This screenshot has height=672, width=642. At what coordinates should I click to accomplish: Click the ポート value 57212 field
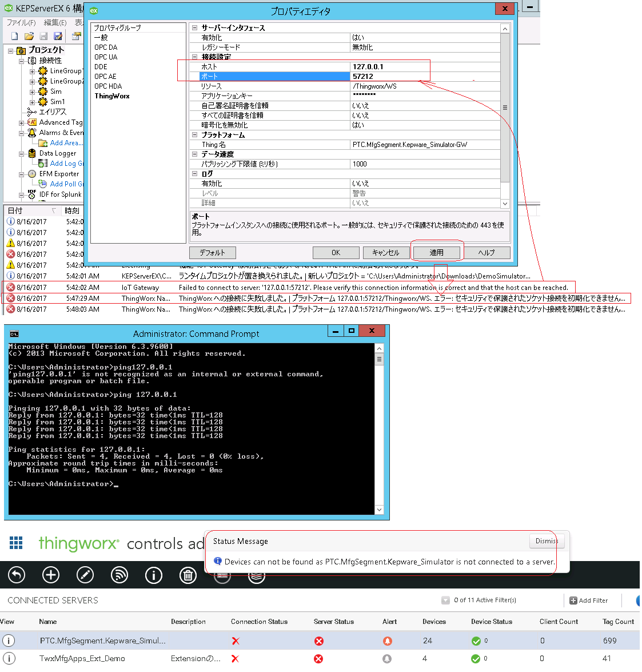click(x=425, y=76)
